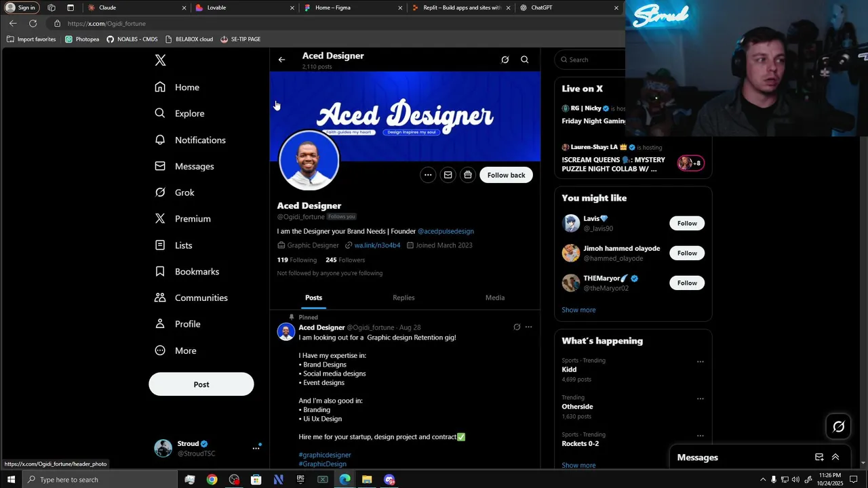The image size is (868, 488).
Task: Compose new message in Messages drawer
Action: coord(819,457)
